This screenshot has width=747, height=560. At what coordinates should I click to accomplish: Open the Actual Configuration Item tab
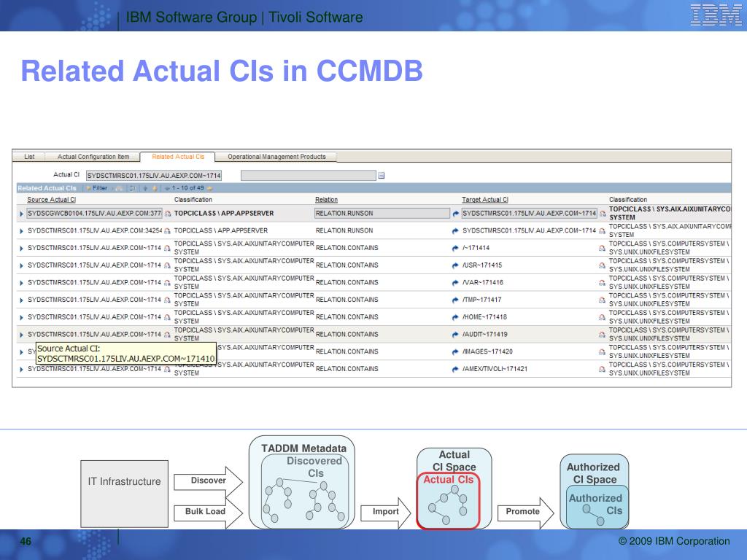point(93,157)
